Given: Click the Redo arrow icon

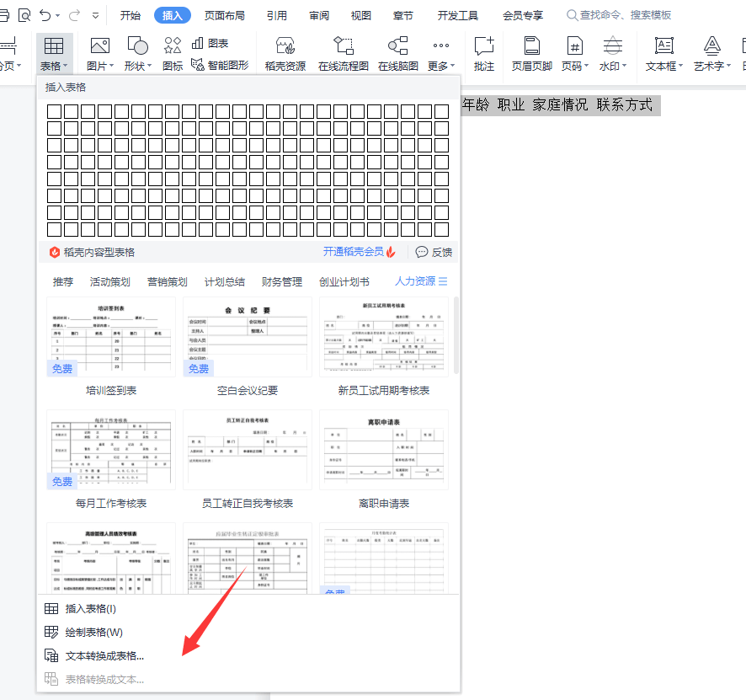Looking at the screenshot, I should pyautogui.click(x=74, y=16).
